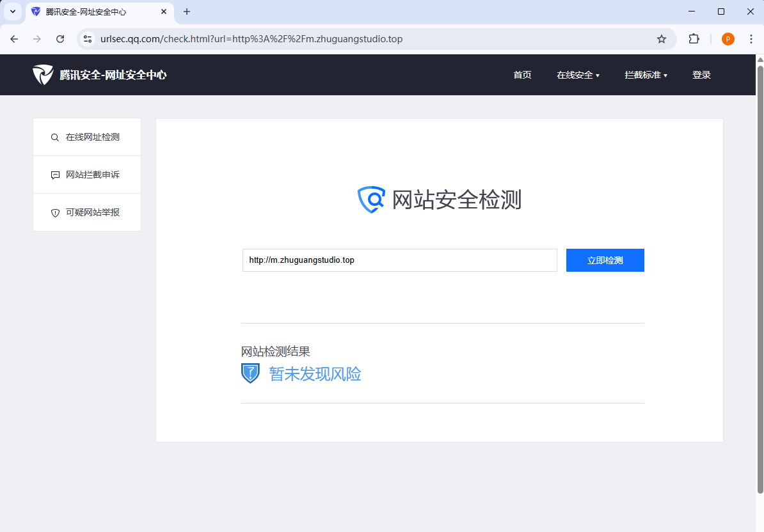Select 在线网址检测 in sidebar
The width and height of the screenshot is (764, 532).
[x=87, y=137]
